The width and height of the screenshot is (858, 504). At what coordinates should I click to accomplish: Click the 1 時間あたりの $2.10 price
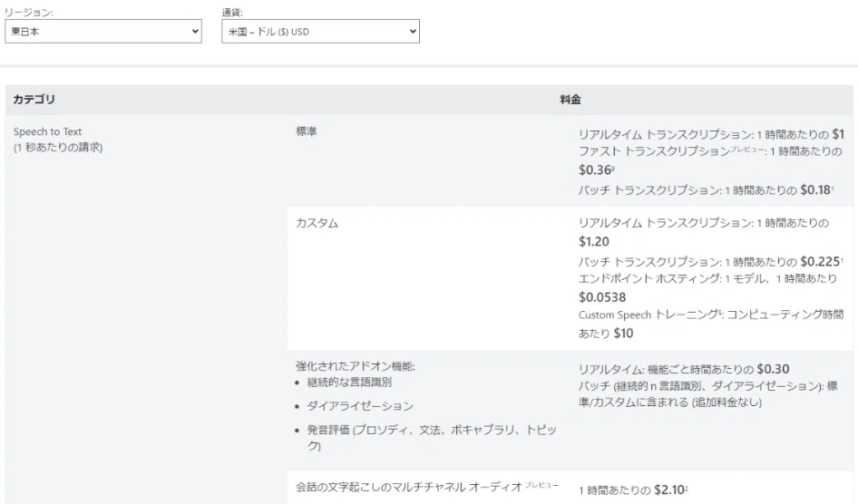633,490
